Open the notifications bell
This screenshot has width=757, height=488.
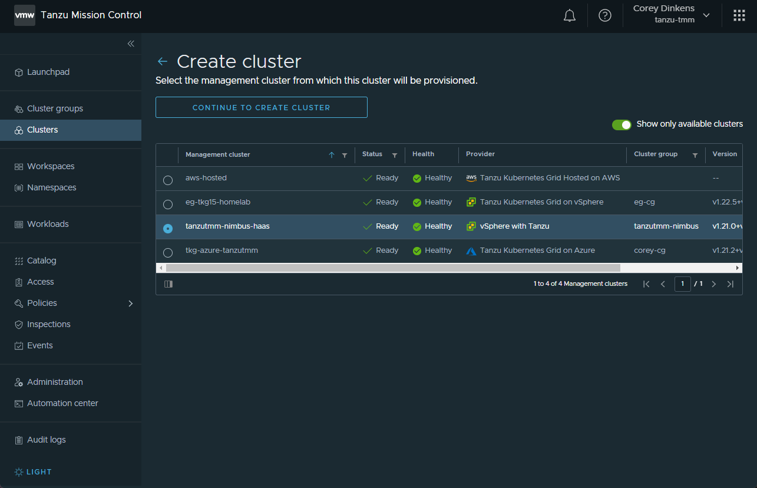pyautogui.click(x=570, y=15)
